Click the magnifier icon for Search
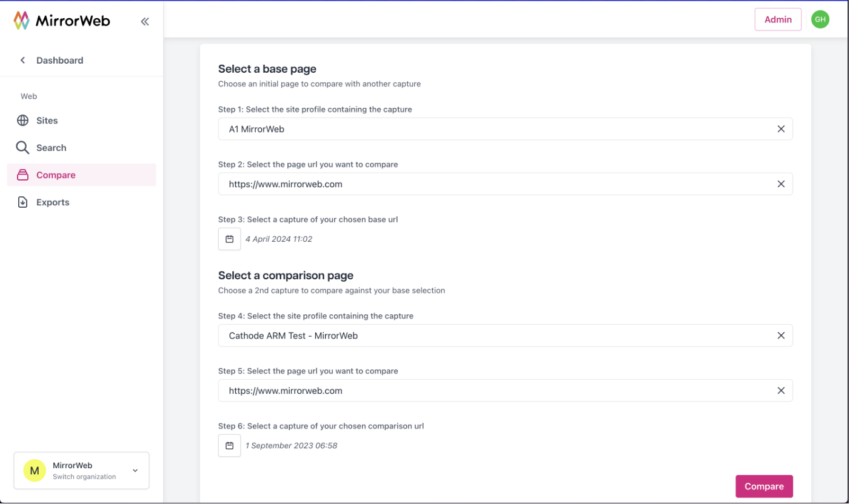 [22, 147]
